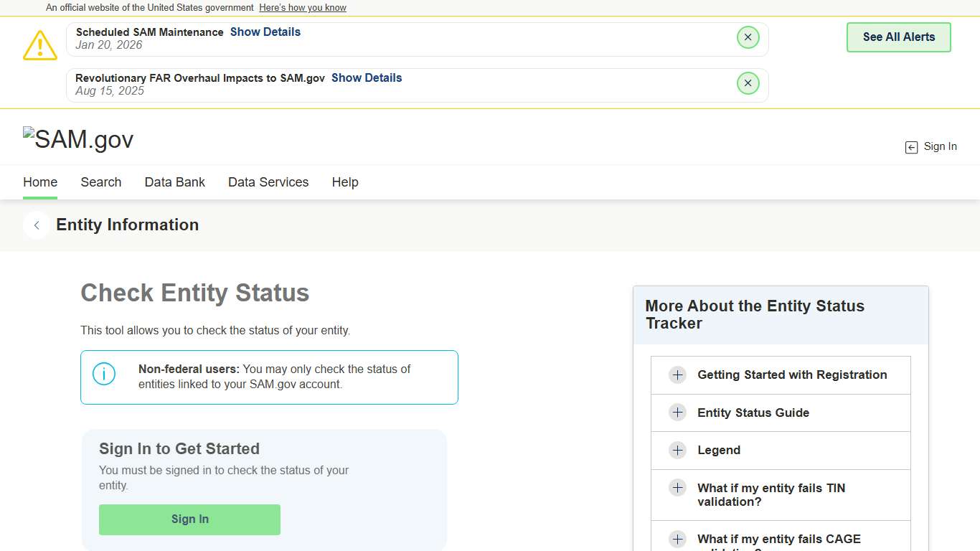Open the "Here's how you know" link
The height and width of the screenshot is (551, 980).
coord(302,7)
